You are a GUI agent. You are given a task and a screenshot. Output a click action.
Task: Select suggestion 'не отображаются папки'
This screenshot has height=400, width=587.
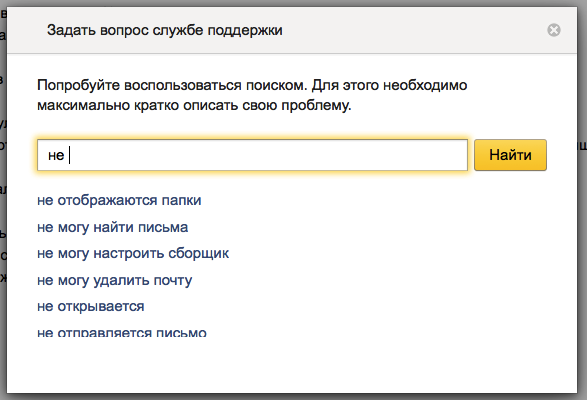(119, 200)
